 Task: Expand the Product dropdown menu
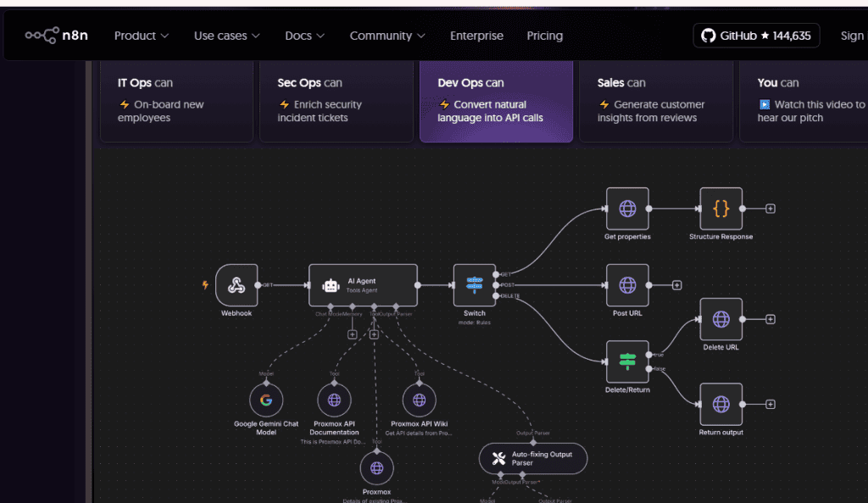point(142,36)
